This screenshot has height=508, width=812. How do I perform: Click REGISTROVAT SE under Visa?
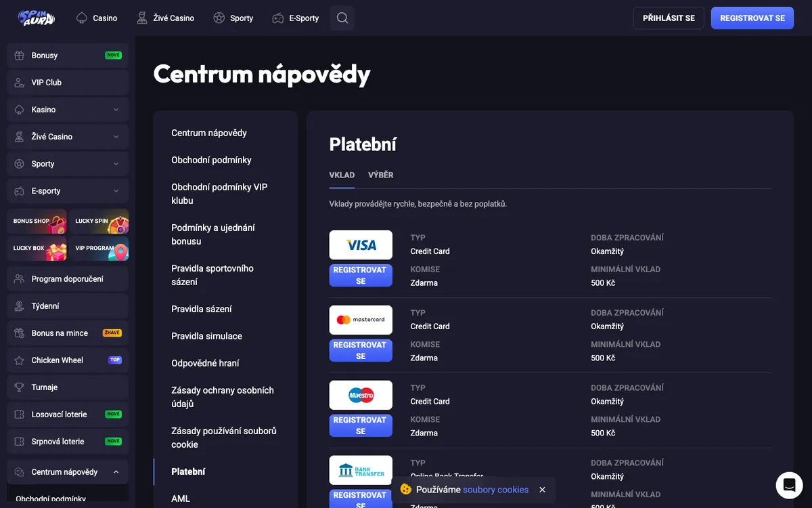point(361,275)
